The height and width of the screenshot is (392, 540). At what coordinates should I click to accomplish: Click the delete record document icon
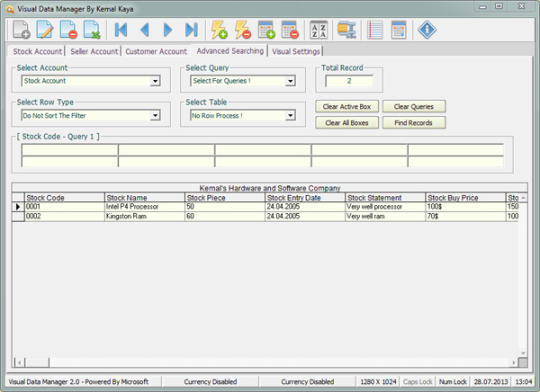[x=68, y=30]
